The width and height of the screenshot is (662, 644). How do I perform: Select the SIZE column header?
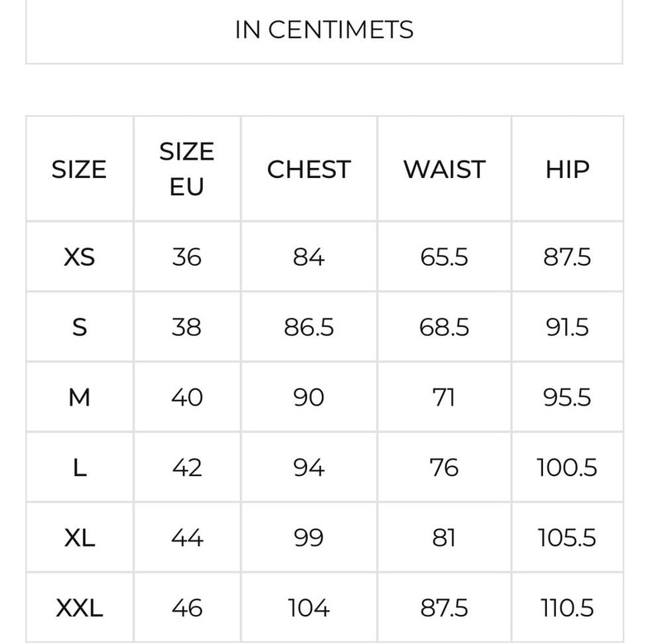tap(79, 170)
